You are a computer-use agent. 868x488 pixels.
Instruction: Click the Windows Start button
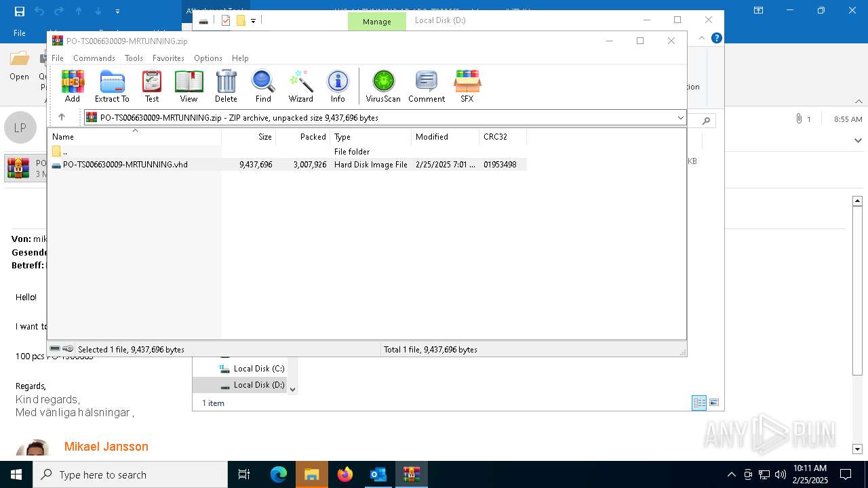click(x=16, y=474)
